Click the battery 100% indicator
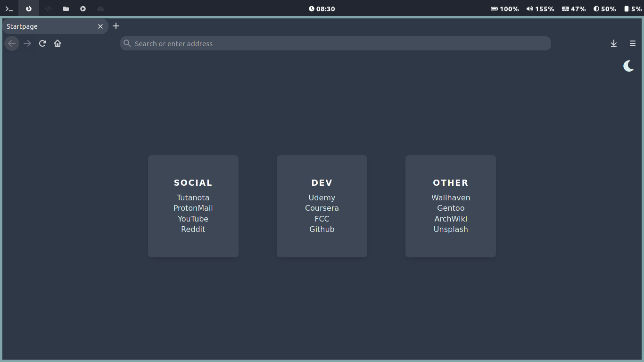Image resolution: width=644 pixels, height=362 pixels. tap(504, 9)
